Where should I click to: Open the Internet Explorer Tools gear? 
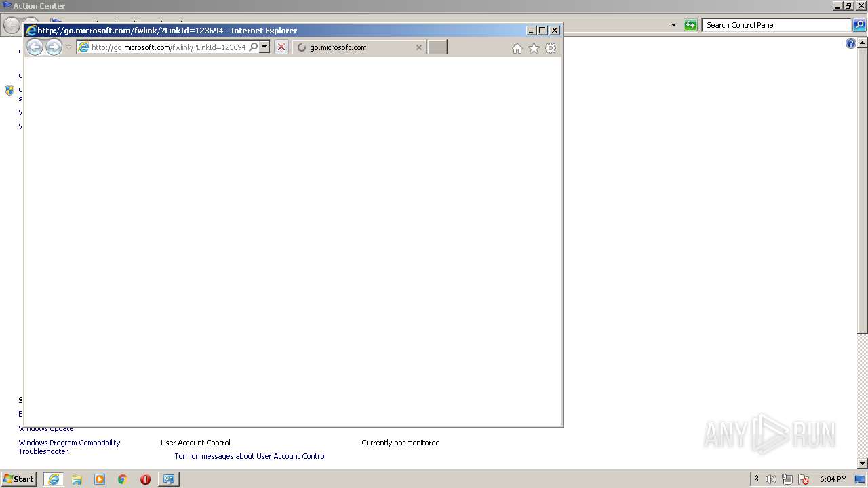pos(551,48)
